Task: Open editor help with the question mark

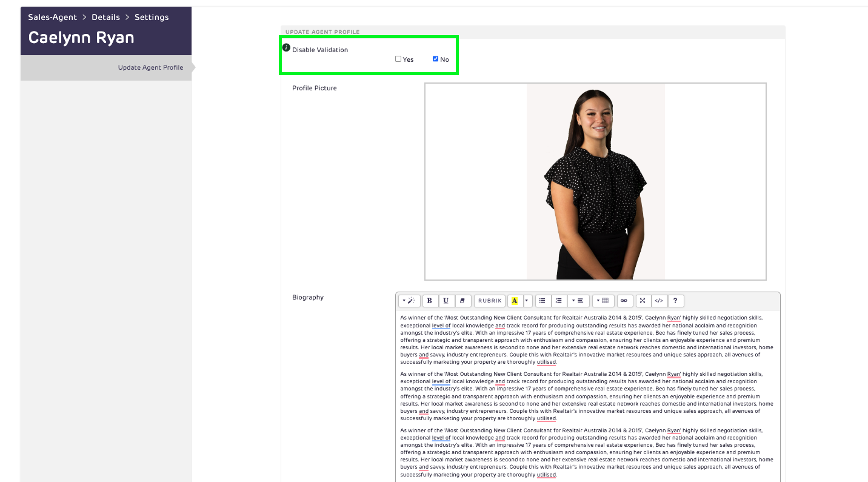Action: (x=675, y=301)
